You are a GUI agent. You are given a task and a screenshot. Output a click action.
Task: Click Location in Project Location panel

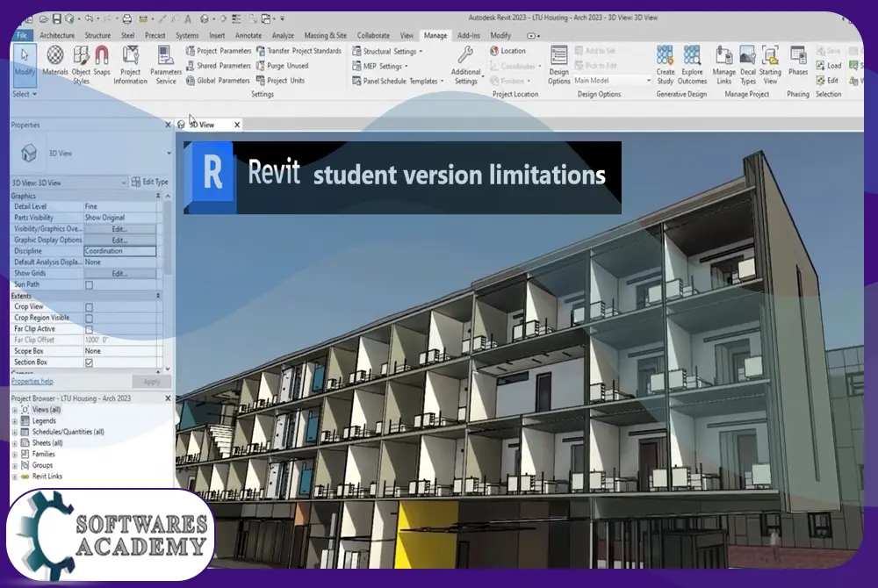click(x=507, y=51)
